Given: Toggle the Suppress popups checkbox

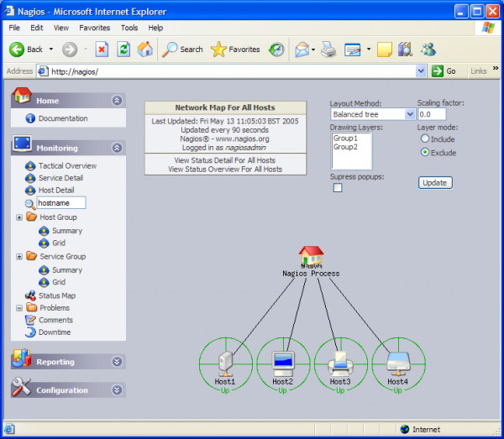Looking at the screenshot, I should [x=338, y=188].
